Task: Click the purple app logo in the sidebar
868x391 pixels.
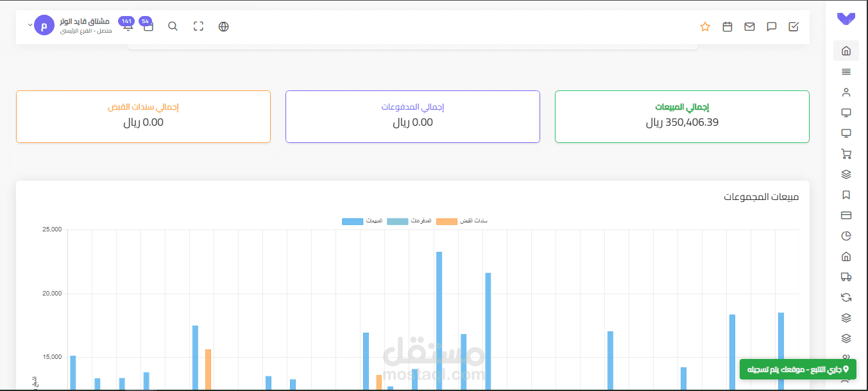Action: click(x=846, y=19)
